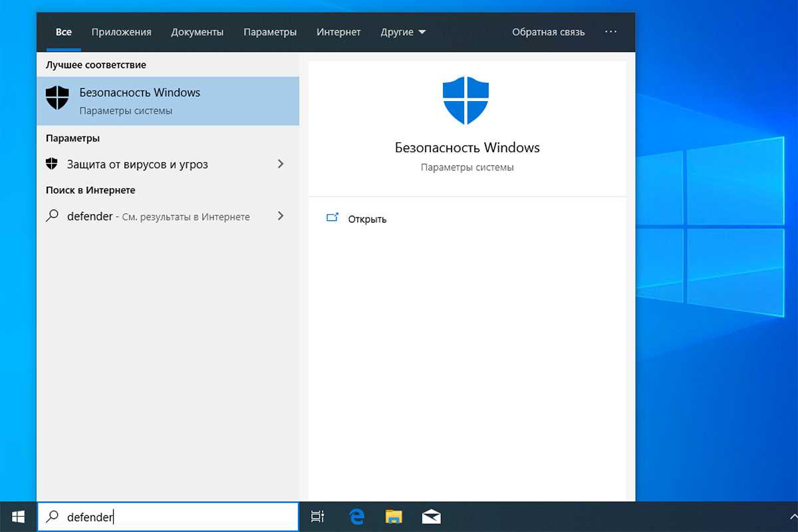Click the Открыть open icon
Viewport: 798px width, 532px height.
tap(332, 218)
